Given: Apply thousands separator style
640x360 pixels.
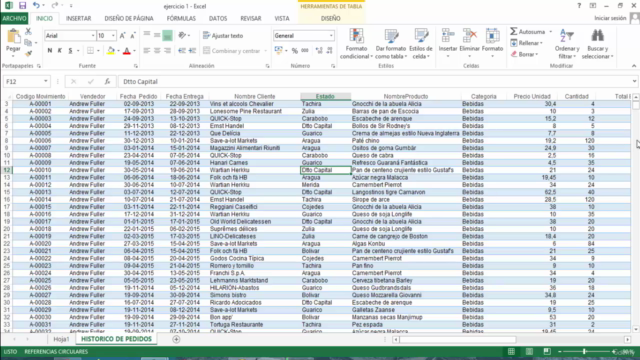Looking at the screenshot, I should click(305, 51).
